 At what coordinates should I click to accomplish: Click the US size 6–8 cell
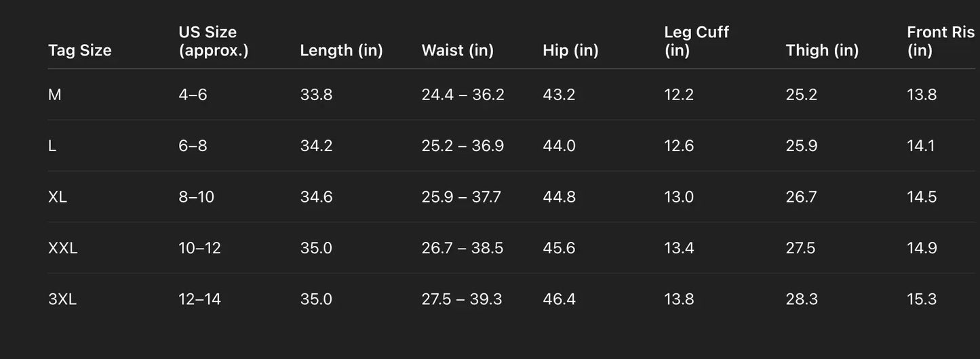193,146
